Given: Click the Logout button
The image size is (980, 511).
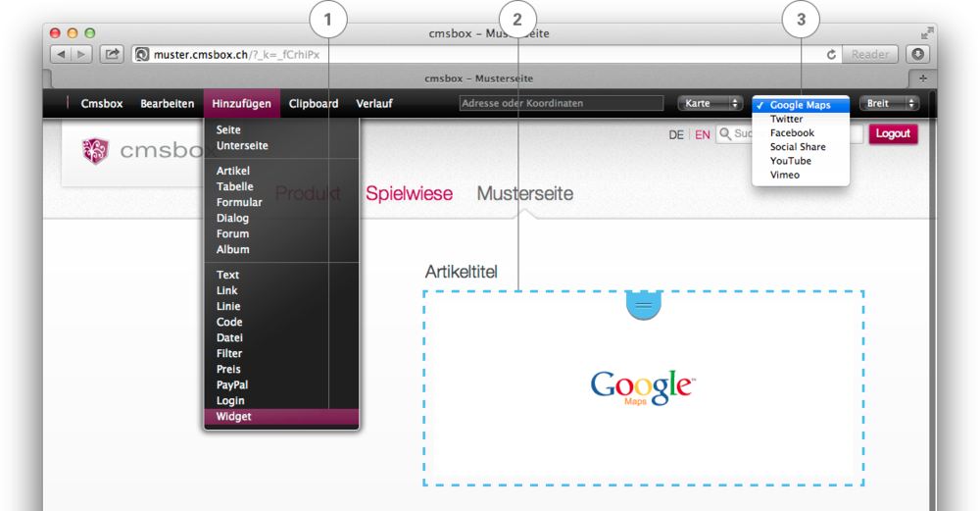Looking at the screenshot, I should tap(893, 133).
